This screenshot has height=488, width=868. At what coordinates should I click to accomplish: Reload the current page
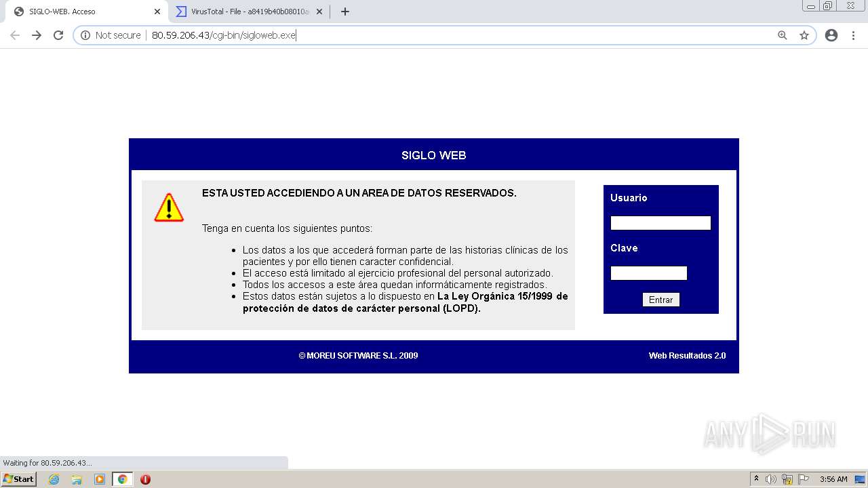point(58,35)
